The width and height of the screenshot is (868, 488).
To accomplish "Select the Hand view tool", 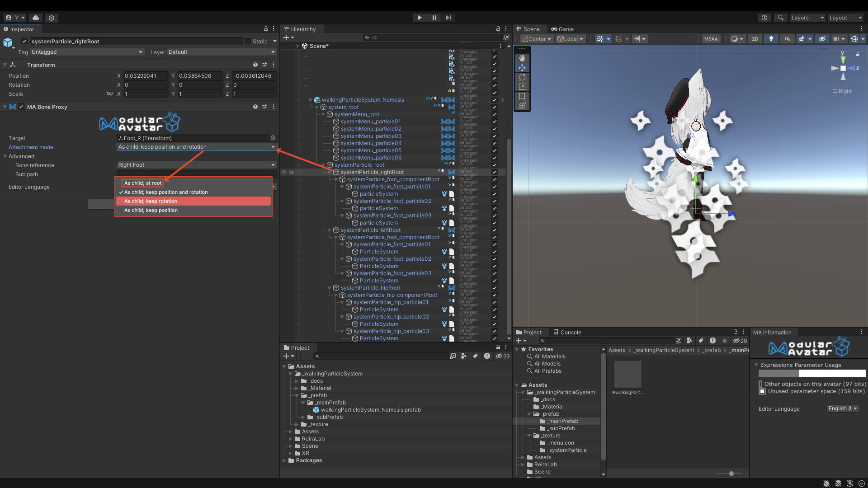I will tap(522, 58).
